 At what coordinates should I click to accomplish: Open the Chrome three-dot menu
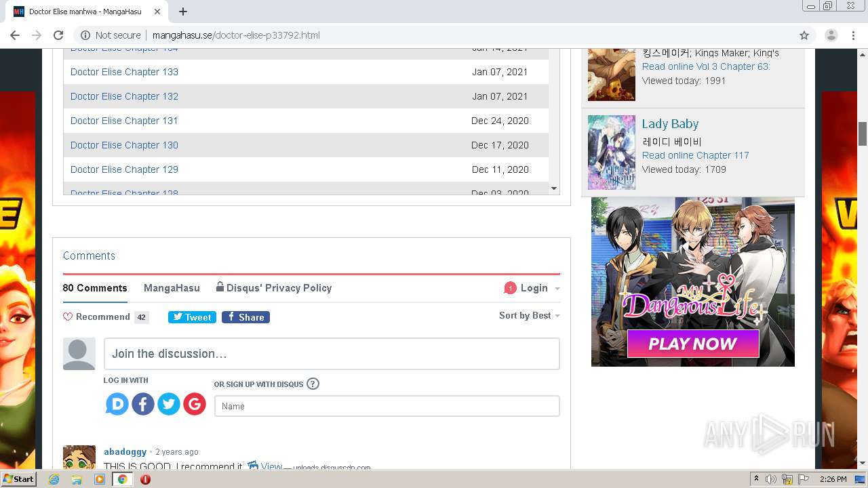click(853, 35)
